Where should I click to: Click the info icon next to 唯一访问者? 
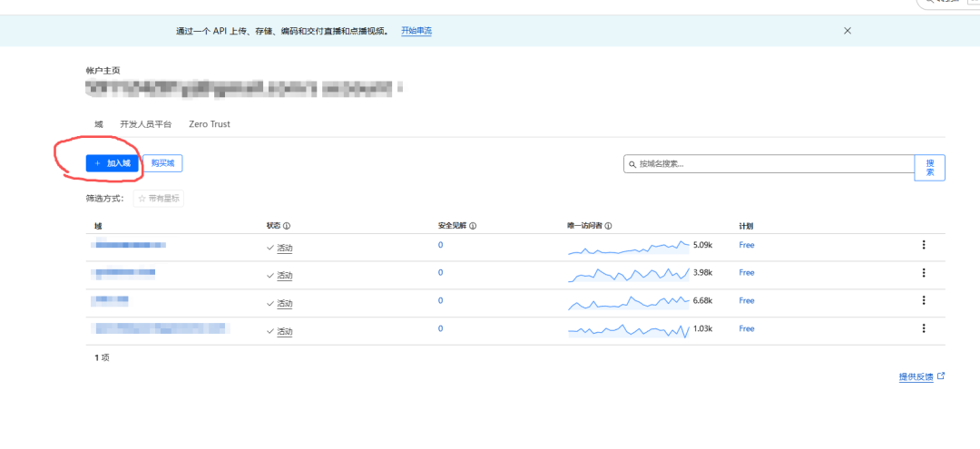608,227
